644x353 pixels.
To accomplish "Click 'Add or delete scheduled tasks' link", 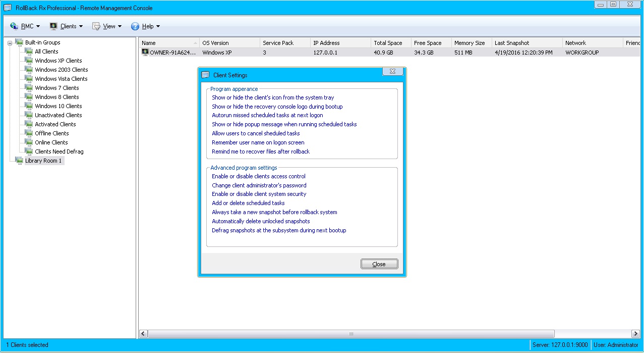I will point(248,203).
